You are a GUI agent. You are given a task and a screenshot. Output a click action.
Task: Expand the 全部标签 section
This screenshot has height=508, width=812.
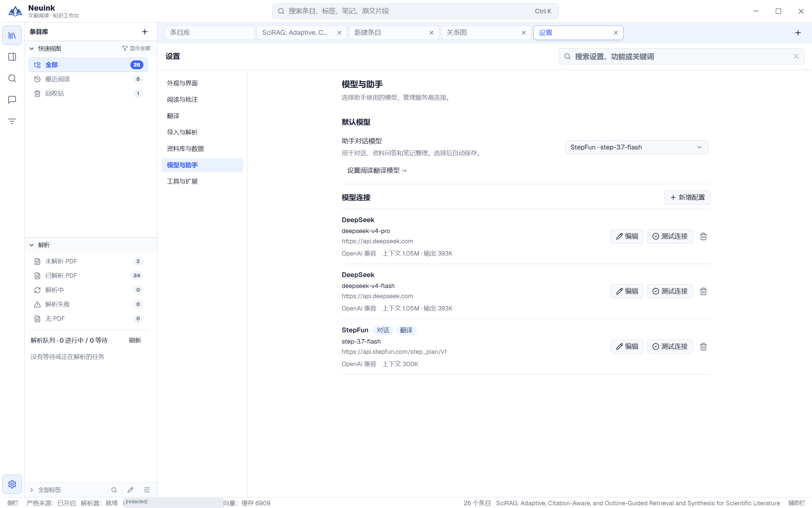pyautogui.click(x=32, y=490)
